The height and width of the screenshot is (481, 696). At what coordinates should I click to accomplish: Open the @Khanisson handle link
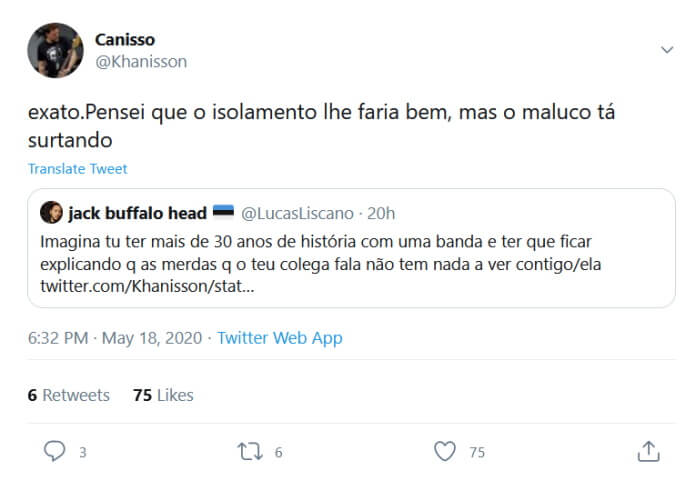tap(140, 61)
